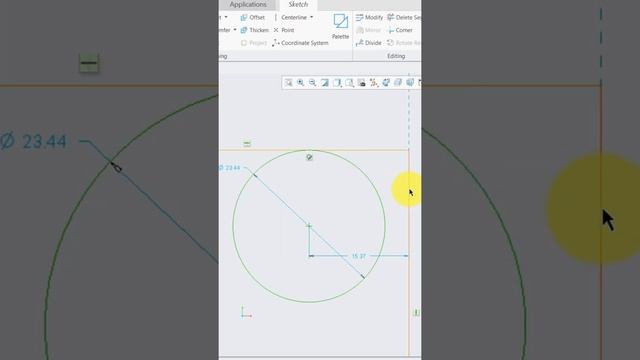This screenshot has height=360, width=640.
Task: Click the Refit view icon
Action: point(289,83)
